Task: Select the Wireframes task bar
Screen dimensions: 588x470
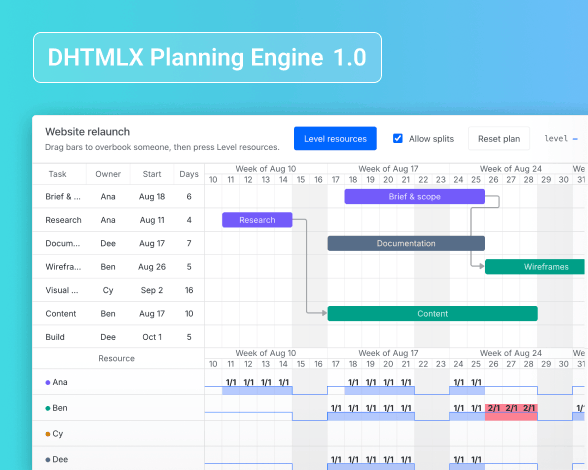Action: coord(535,267)
